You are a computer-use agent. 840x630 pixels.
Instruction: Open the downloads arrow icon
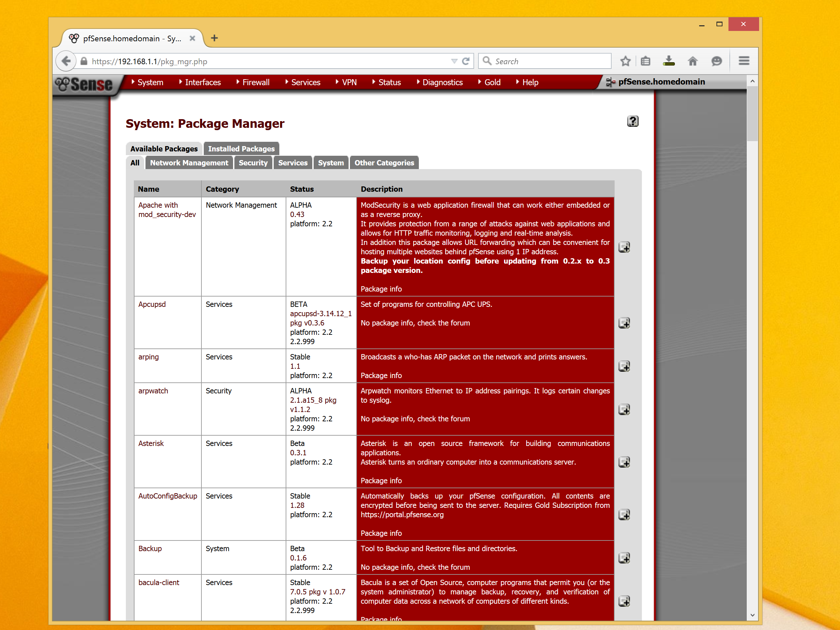pyautogui.click(x=669, y=61)
